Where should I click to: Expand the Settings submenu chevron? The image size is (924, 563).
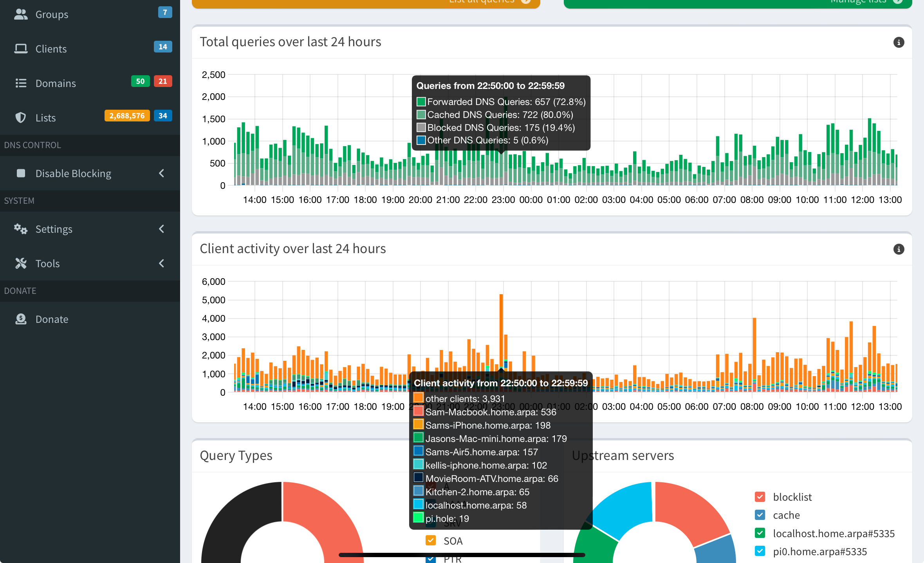[x=161, y=229]
